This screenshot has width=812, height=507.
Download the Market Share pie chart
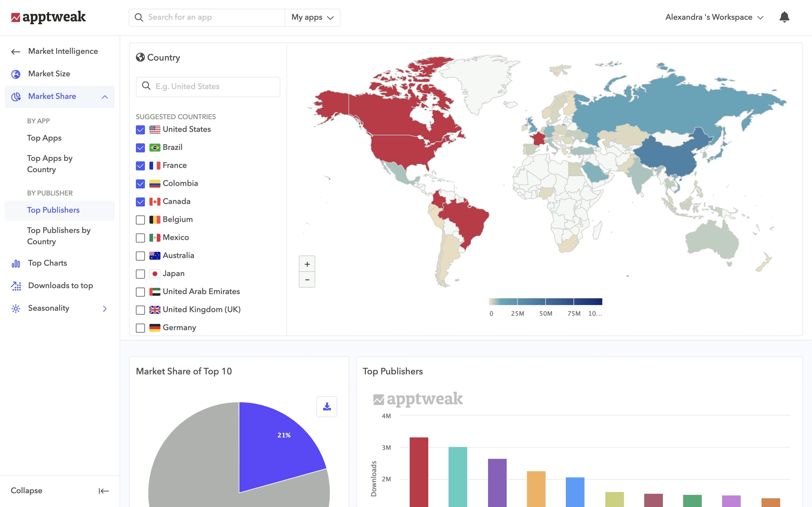(x=326, y=407)
